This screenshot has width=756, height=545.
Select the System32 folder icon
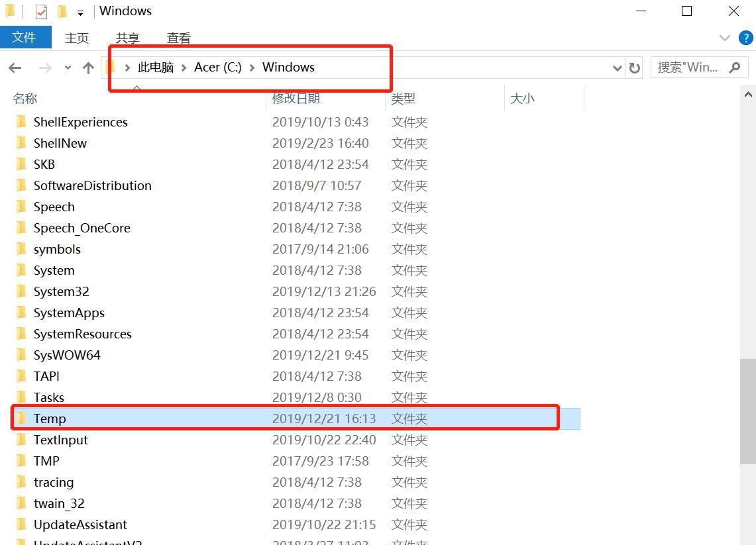pyautogui.click(x=21, y=291)
